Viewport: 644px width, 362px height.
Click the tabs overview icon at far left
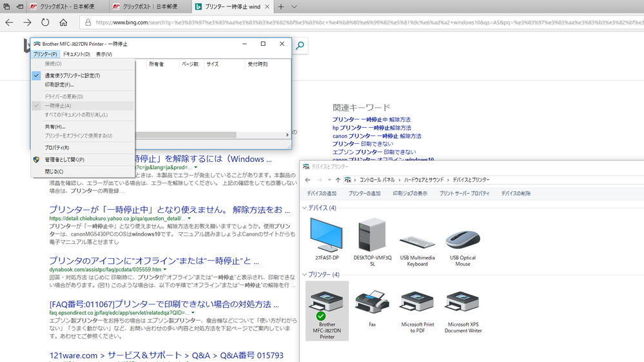6,6
